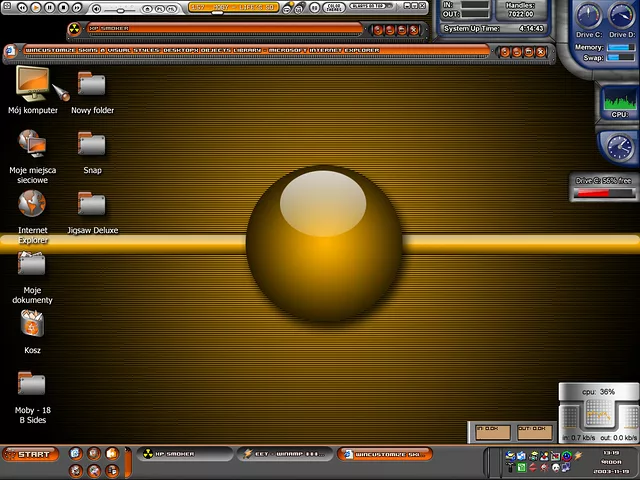Viewport: 640px width, 480px height.
Task: Switch to WinCustomize taskbar item
Action: coord(385,454)
